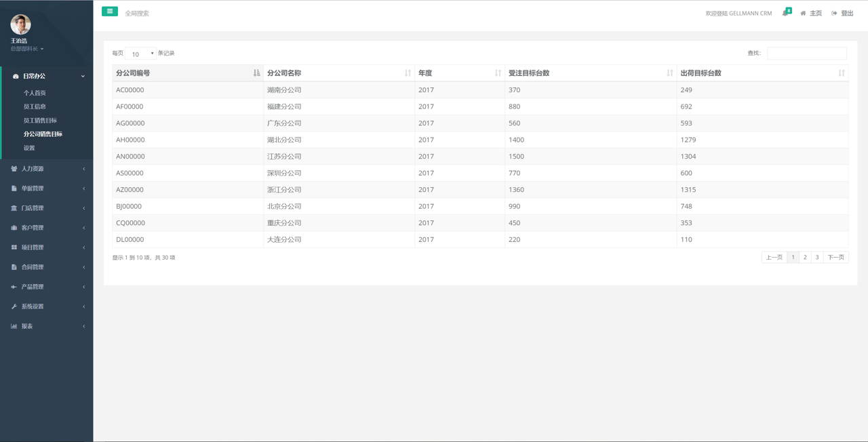
Task: Open 员工销售目标 in the sidebar
Action: coord(40,121)
